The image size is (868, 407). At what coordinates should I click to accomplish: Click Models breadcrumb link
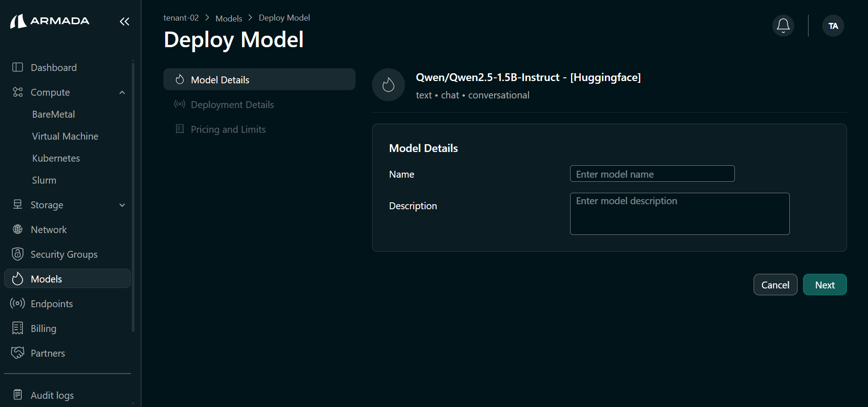229,18
